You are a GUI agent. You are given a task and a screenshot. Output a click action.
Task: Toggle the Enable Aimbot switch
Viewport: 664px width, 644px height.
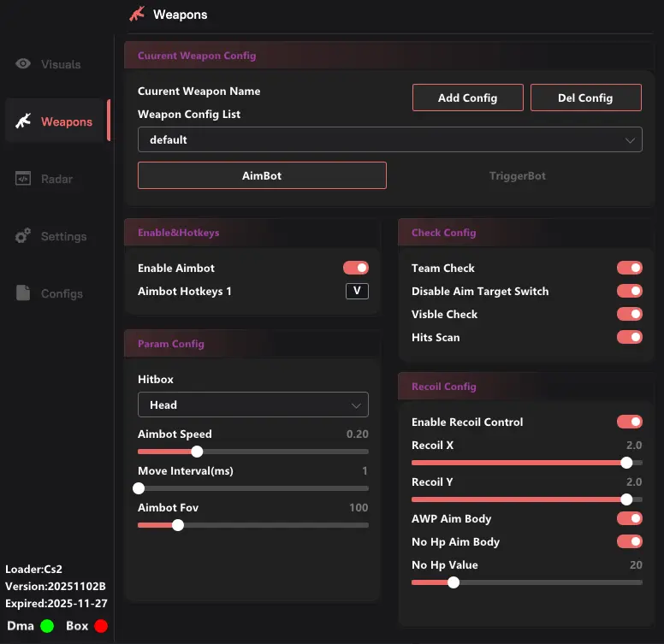[x=356, y=269]
